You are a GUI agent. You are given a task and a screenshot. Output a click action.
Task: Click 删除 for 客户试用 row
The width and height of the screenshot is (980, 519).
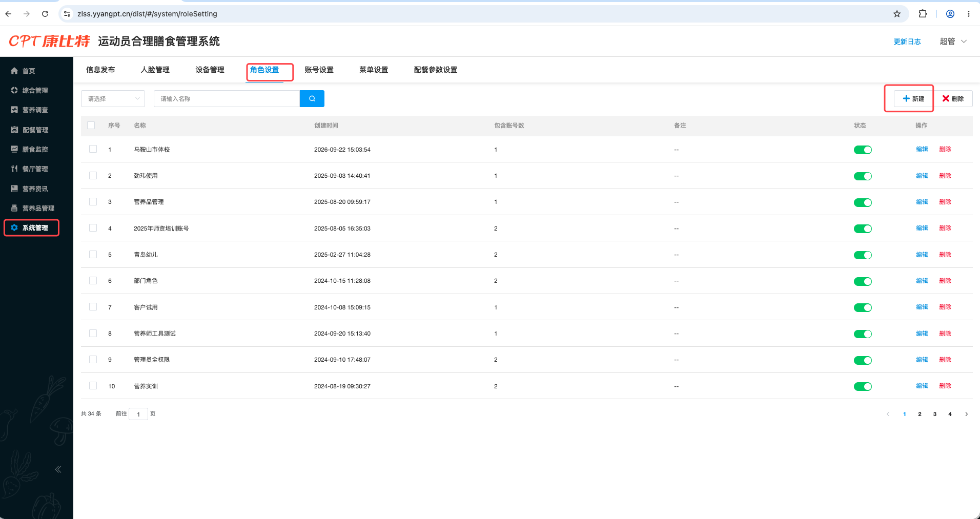click(945, 307)
